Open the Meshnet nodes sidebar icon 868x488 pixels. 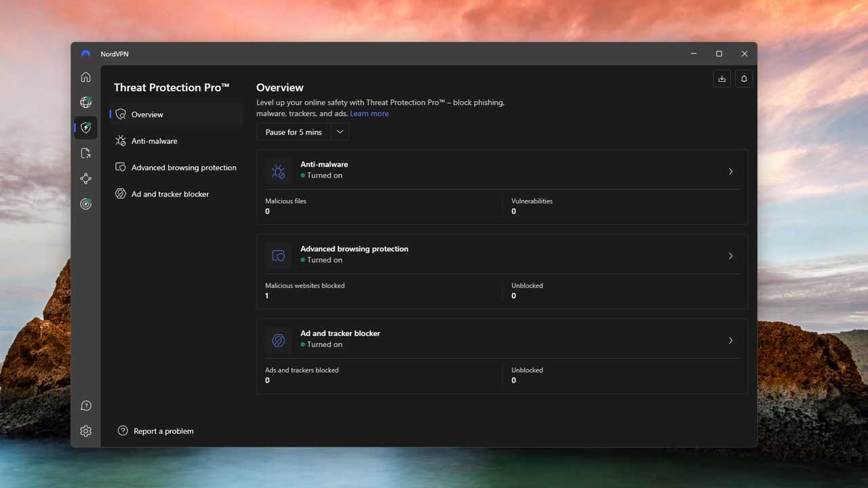coord(85,179)
